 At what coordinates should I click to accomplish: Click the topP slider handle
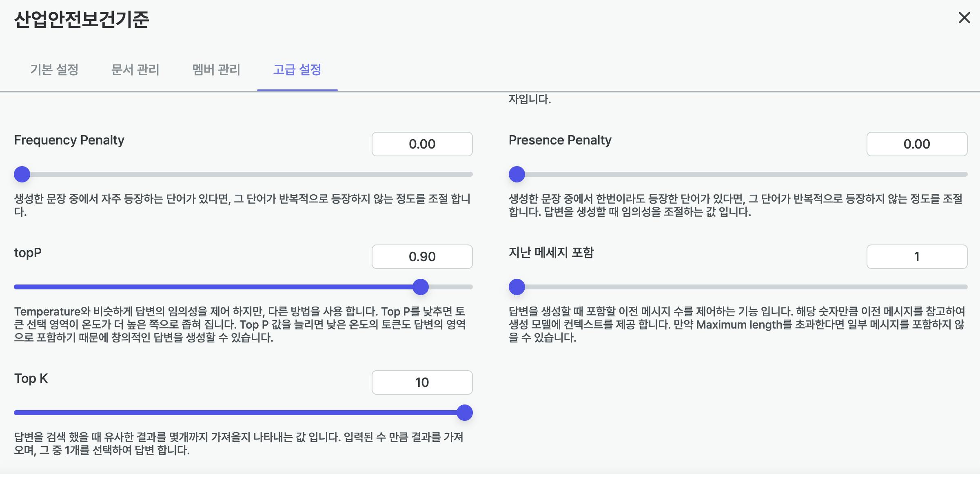tap(421, 287)
